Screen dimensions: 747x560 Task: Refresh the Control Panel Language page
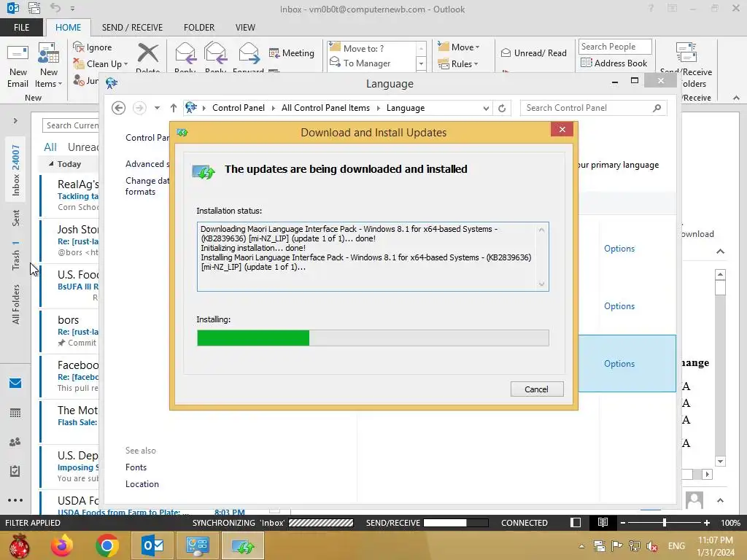click(502, 108)
